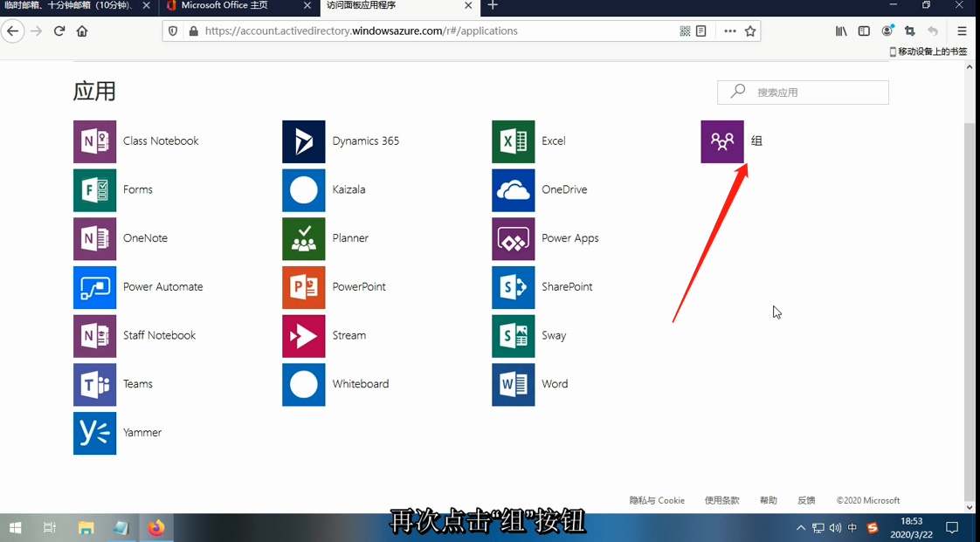Open the Firefox account icon

(x=887, y=31)
